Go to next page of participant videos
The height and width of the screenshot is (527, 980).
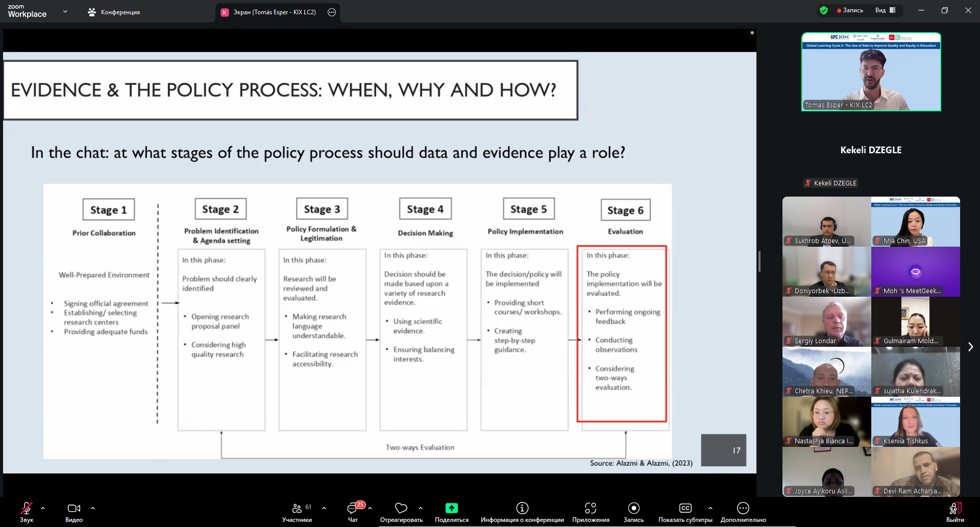pyautogui.click(x=970, y=347)
